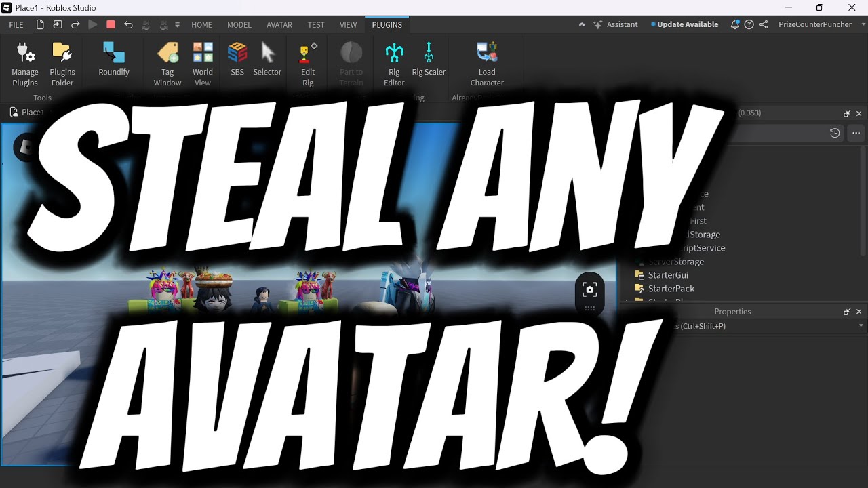The height and width of the screenshot is (488, 868).
Task: Open the help question mark icon
Action: pyautogui.click(x=749, y=24)
